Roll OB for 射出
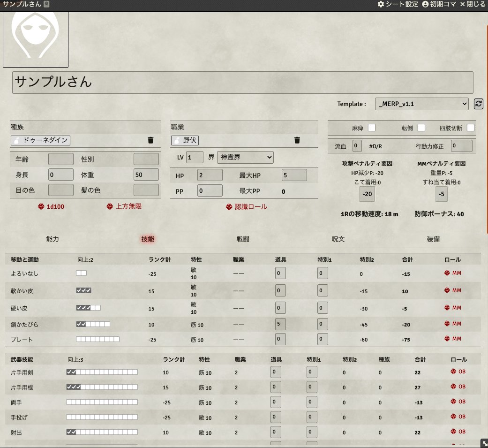 point(458,432)
